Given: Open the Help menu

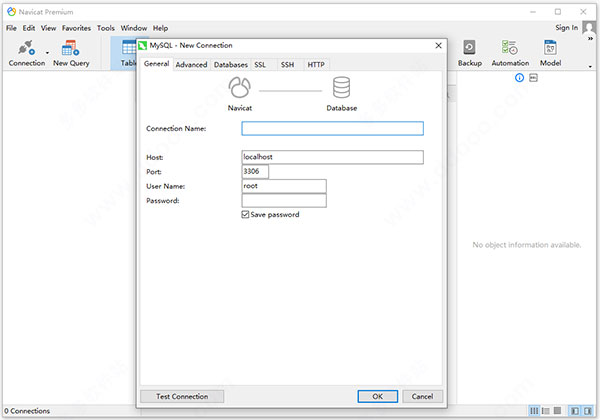Looking at the screenshot, I should pos(160,28).
